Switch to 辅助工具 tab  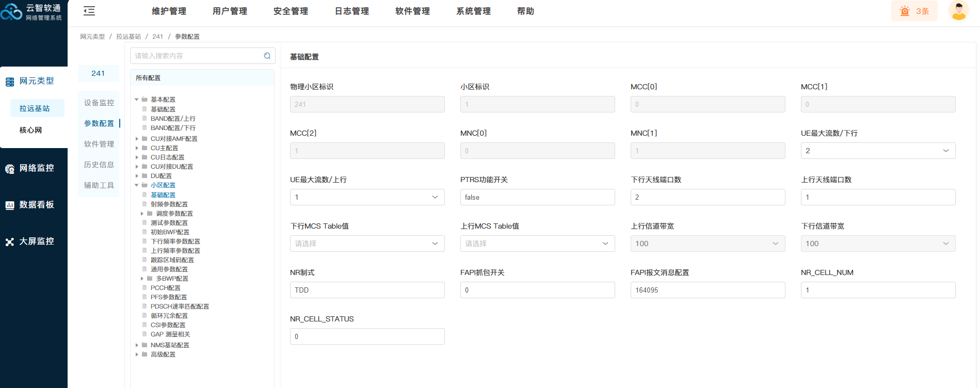point(99,185)
